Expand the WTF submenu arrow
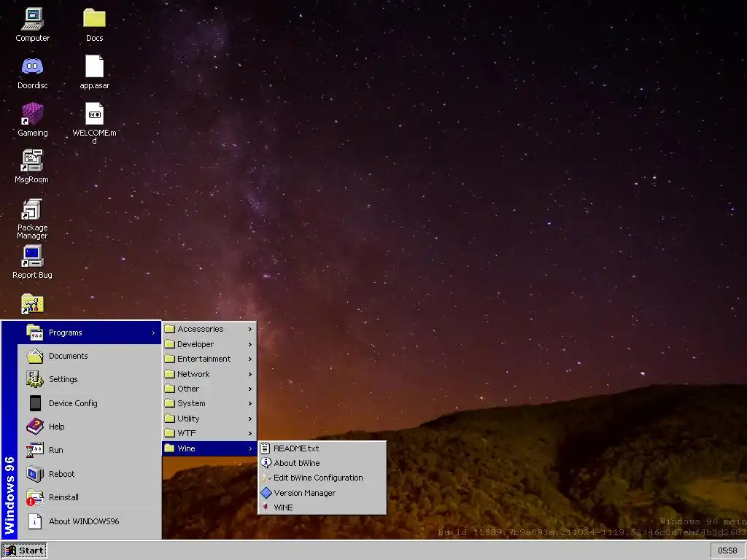This screenshot has width=747, height=560. click(250, 433)
